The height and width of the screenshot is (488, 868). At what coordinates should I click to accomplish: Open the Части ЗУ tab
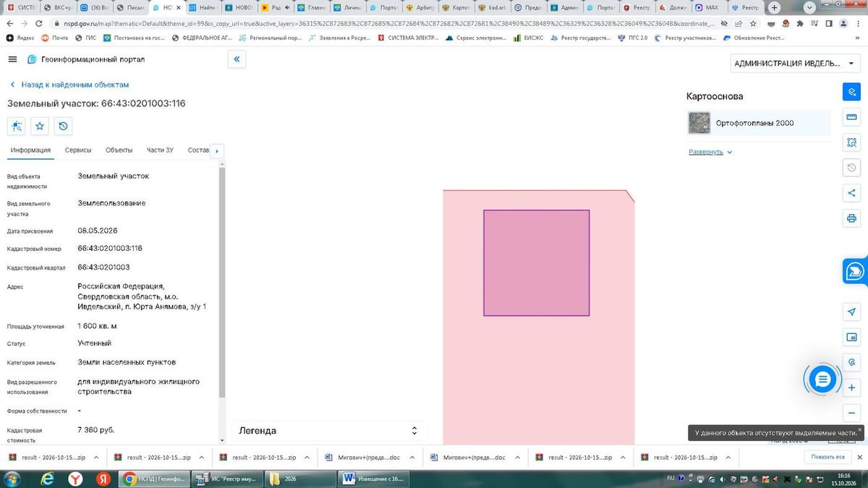pos(160,150)
